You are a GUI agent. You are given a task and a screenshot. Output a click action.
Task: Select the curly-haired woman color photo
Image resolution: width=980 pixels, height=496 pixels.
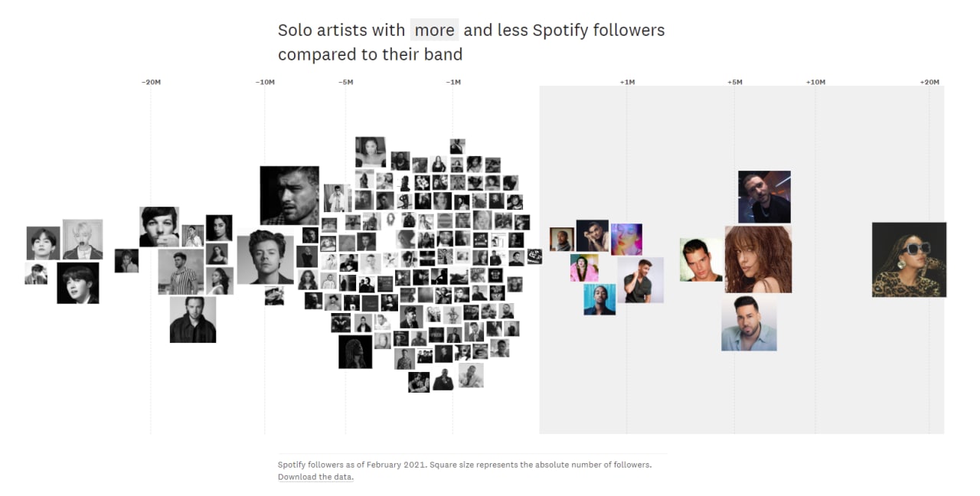tap(758, 259)
